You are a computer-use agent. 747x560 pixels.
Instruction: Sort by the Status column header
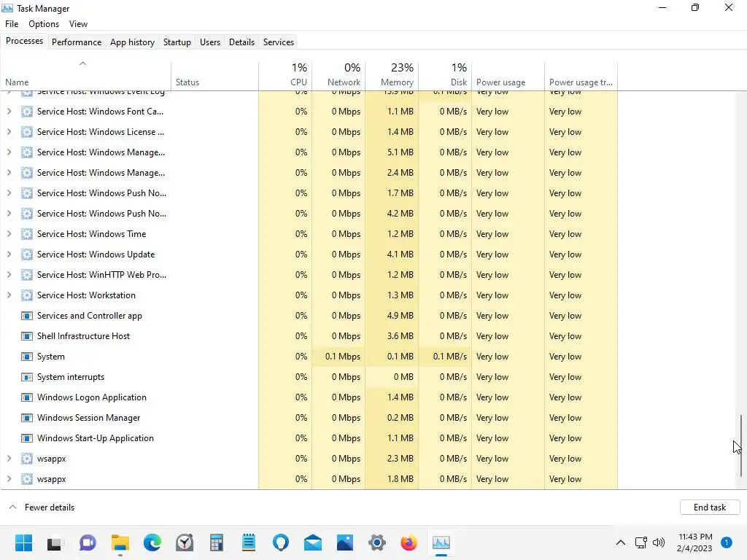click(215, 75)
